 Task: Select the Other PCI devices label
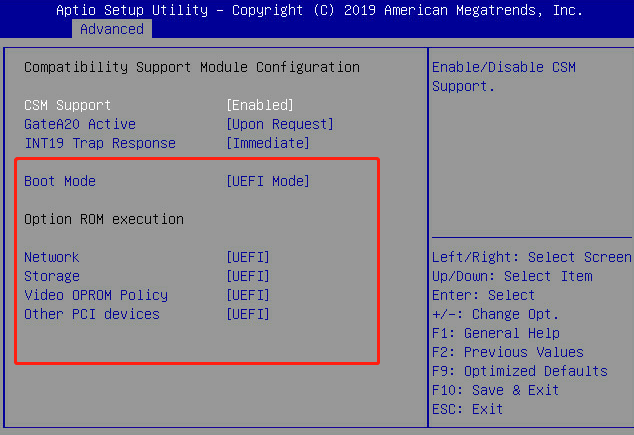tap(92, 314)
